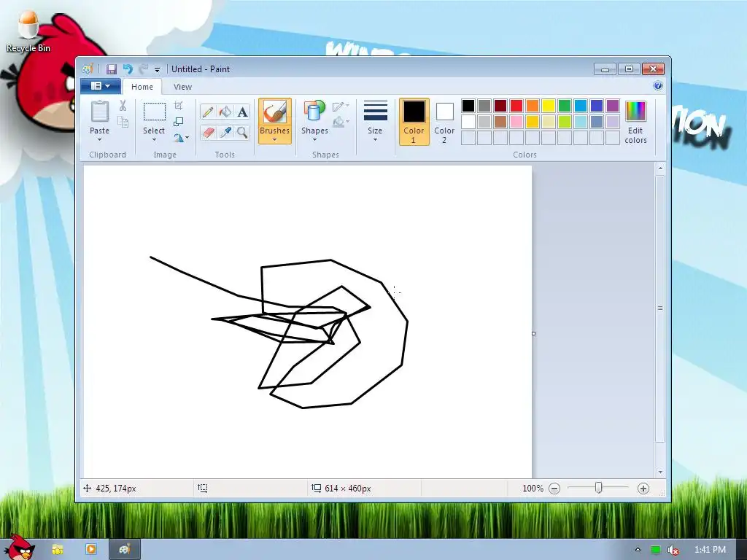This screenshot has height=560, width=747.
Task: Click the 1:41 PM taskbar clock
Action: [710, 550]
